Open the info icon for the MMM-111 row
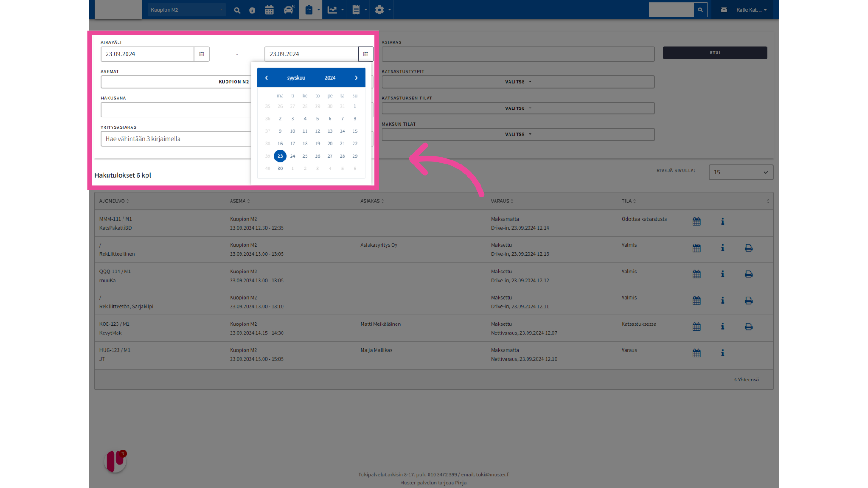Screen dimensions: 868x488 (722, 221)
